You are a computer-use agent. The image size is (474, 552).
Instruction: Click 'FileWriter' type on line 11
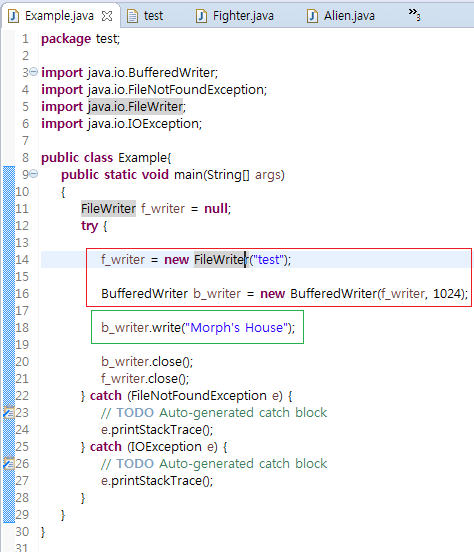(108, 208)
